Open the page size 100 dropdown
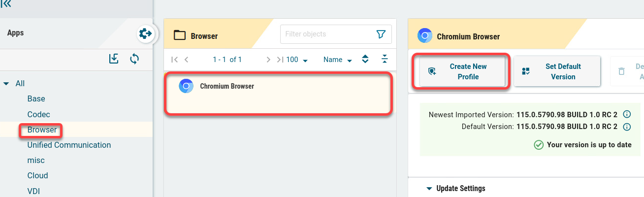Image resolution: width=644 pixels, height=197 pixels. click(x=296, y=60)
